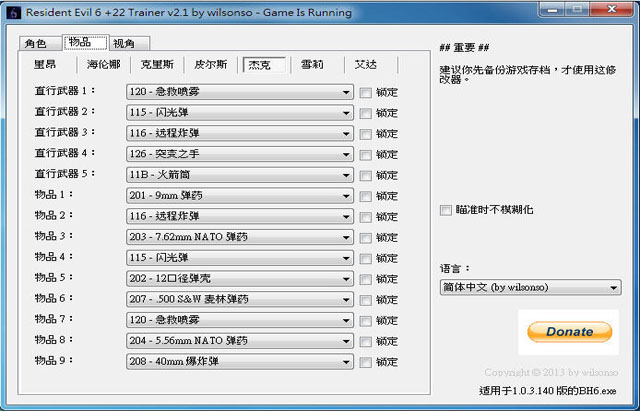This screenshot has width=640, height=411.
Task: Tick 锁定 checkbox for 直行武器 1
Action: pos(365,93)
